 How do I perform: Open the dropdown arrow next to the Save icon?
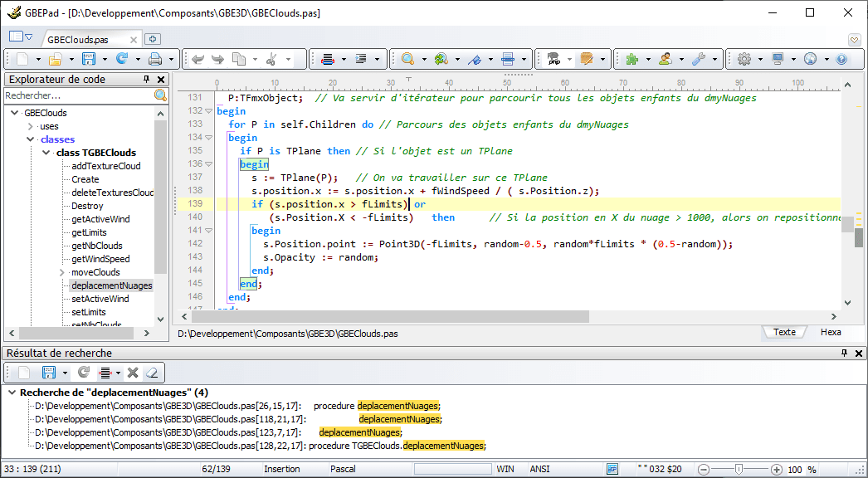105,59
